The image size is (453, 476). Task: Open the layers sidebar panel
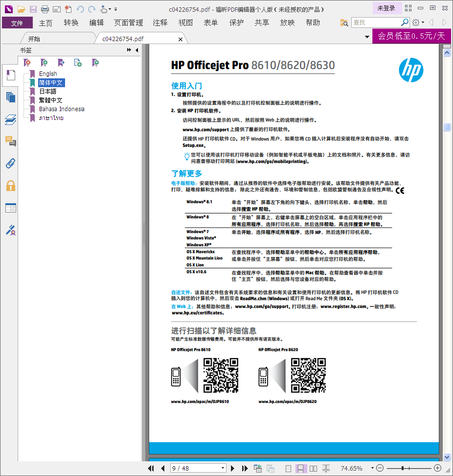(x=11, y=119)
